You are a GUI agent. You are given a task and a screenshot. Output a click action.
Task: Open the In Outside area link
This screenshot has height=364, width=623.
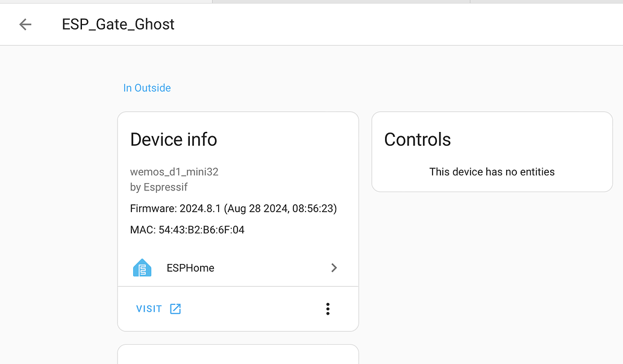(146, 87)
